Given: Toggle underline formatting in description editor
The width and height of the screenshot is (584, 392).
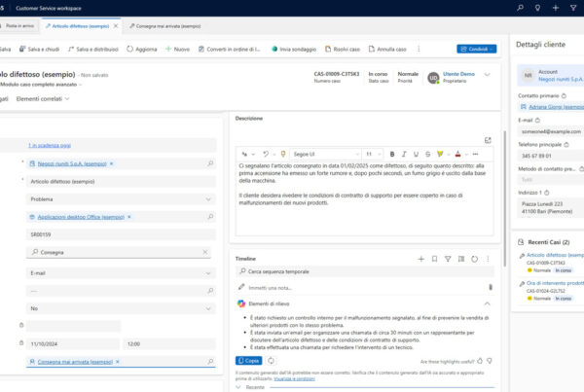Looking at the screenshot, I should [x=416, y=154].
